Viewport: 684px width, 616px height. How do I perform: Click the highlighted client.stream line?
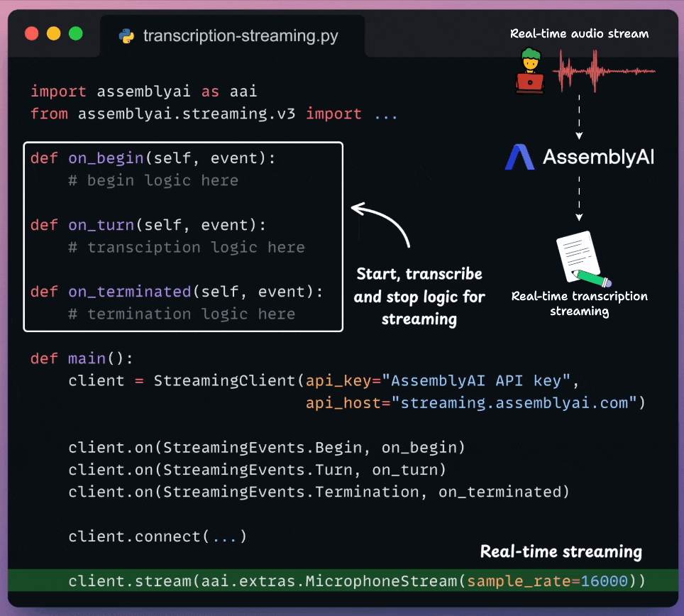[x=343, y=581]
